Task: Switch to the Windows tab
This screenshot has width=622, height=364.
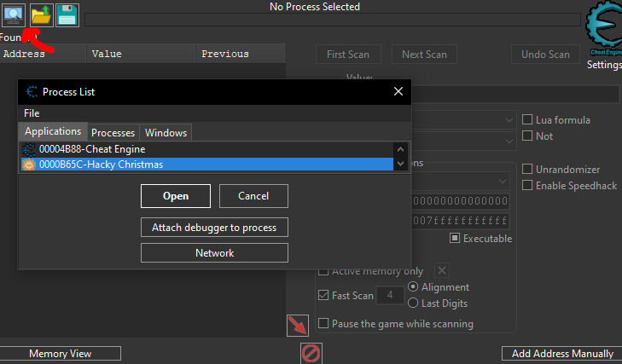Action: point(166,133)
